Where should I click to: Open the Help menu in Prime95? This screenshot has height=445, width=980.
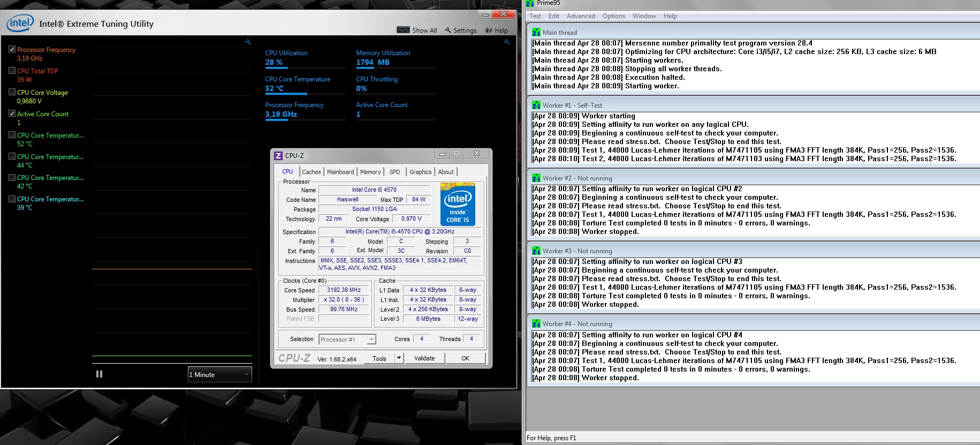[670, 16]
